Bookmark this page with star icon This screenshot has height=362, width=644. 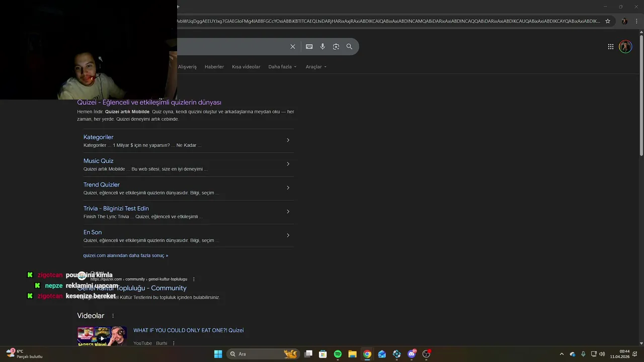tap(608, 21)
